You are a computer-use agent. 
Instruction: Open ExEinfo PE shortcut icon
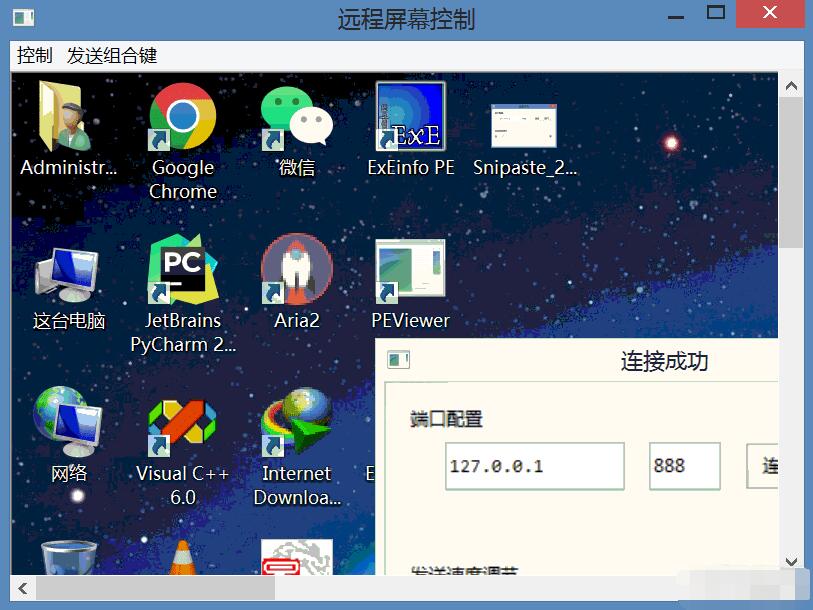[411, 117]
